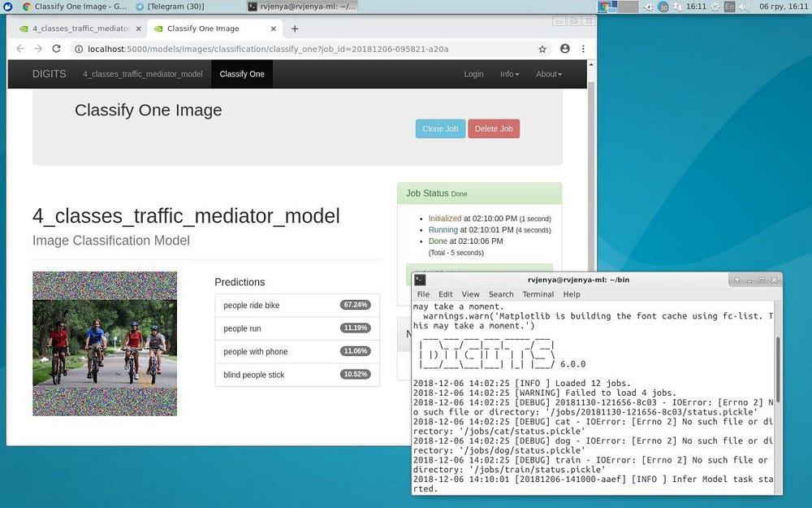Viewport: 812px width, 508px height.
Task: Click the Chrome icon in tray pager
Action: click(x=603, y=7)
